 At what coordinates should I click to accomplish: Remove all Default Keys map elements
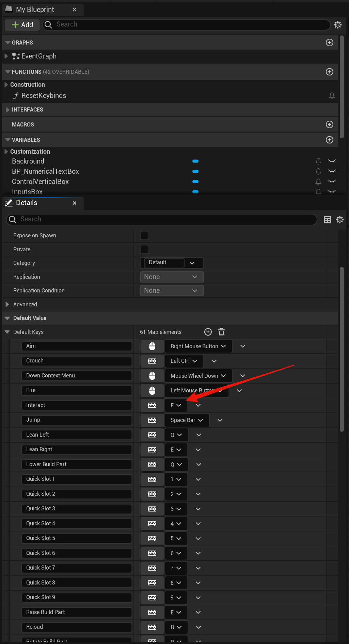[x=221, y=332]
